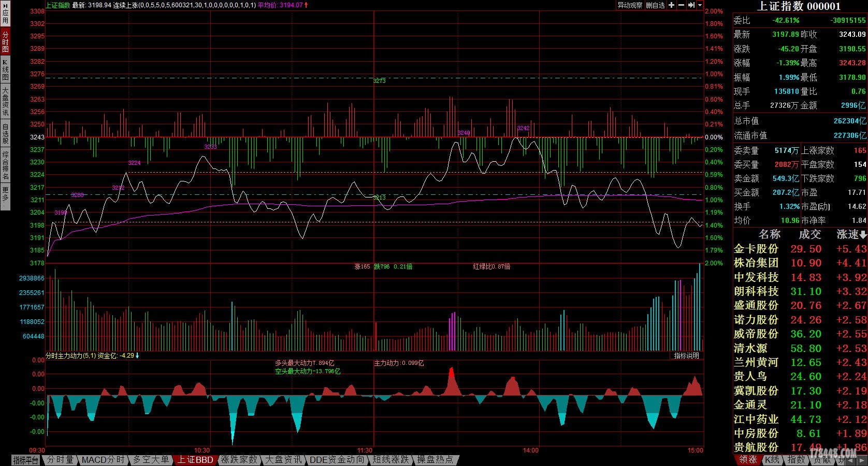The image size is (868, 466).
Task: Click the 连续上涨 indicator parameters text
Action: (184, 5)
